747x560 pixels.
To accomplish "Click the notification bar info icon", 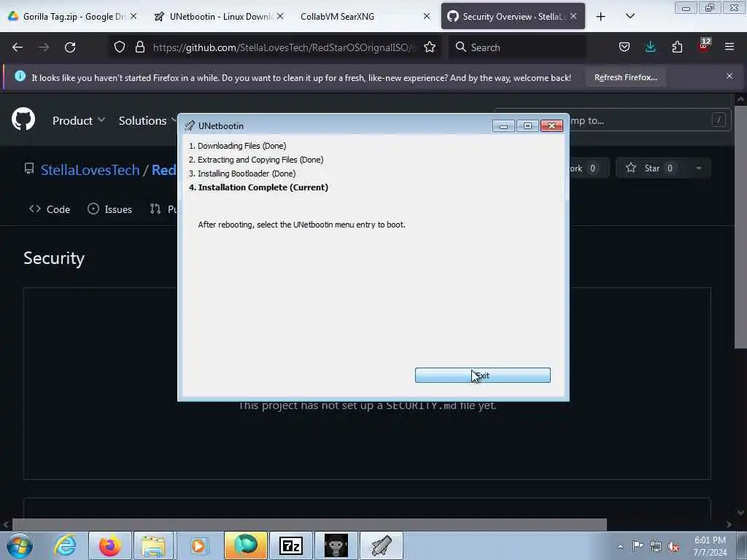I will [x=20, y=76].
